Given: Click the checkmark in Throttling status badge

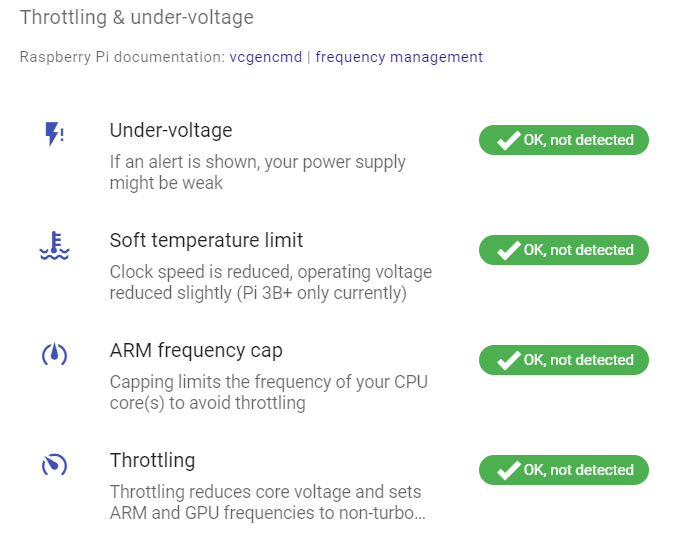Looking at the screenshot, I should click(x=508, y=470).
